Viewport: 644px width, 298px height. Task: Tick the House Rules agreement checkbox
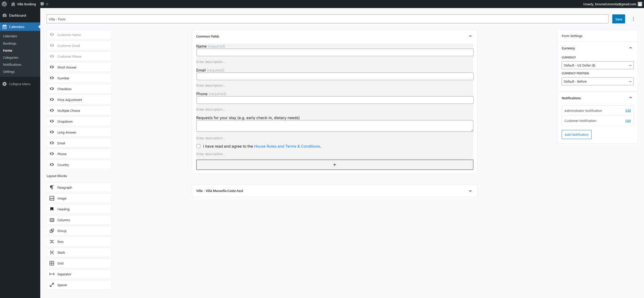[x=198, y=146]
